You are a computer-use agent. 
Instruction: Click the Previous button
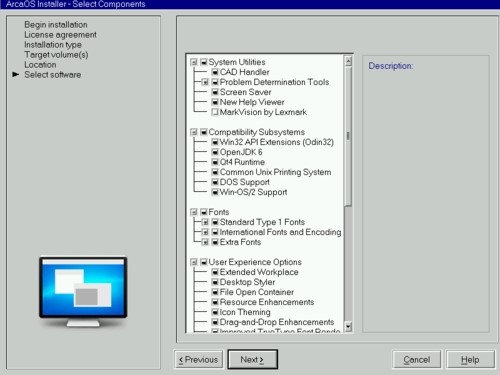pyautogui.click(x=199, y=360)
